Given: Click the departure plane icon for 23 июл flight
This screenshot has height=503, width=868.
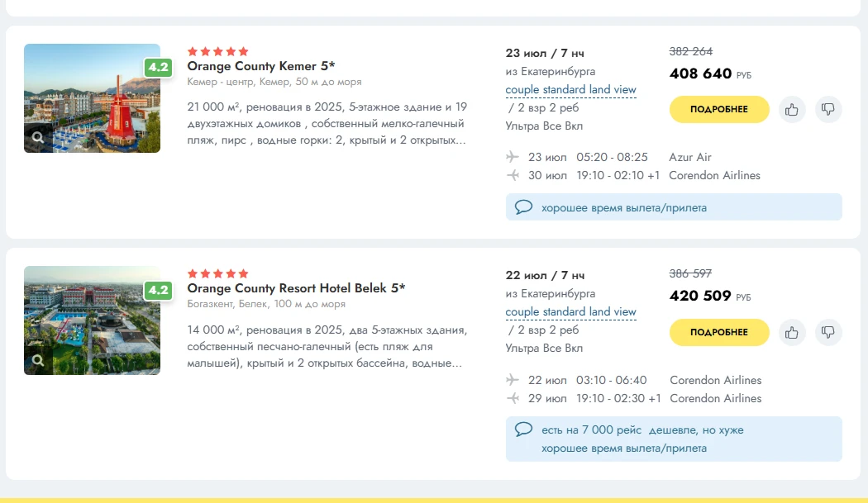Looking at the screenshot, I should [x=513, y=157].
